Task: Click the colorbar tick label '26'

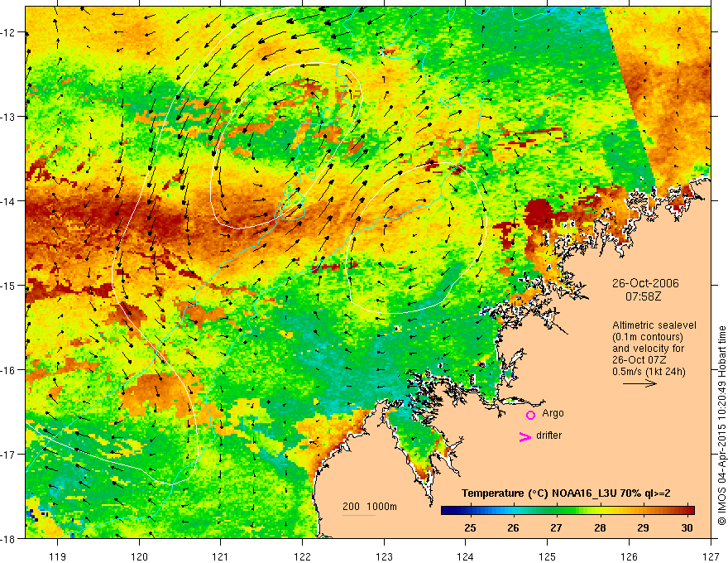Action: pos(513,527)
